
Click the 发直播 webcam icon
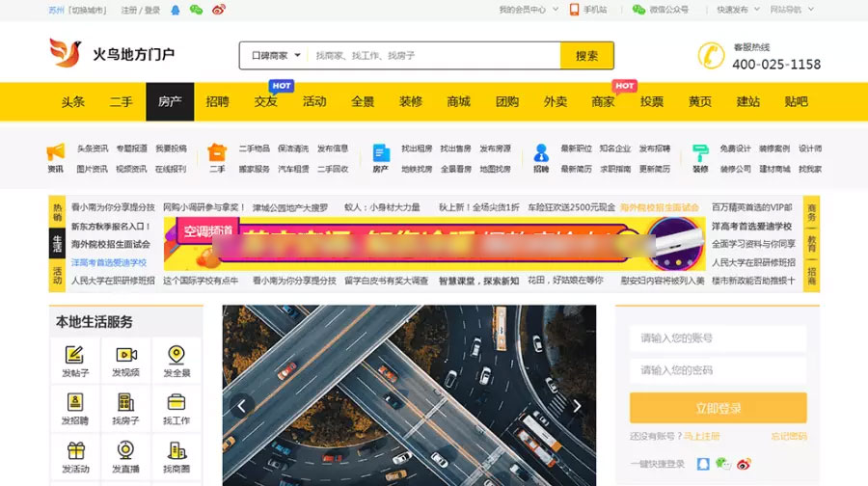[125, 450]
